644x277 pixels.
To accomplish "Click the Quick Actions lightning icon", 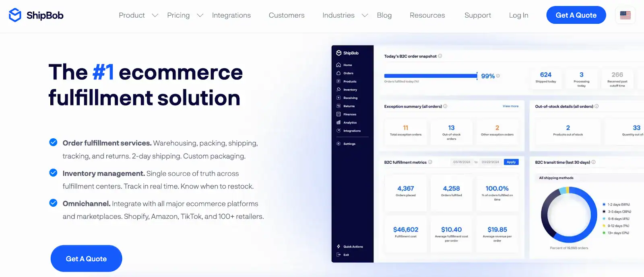I will point(339,246).
